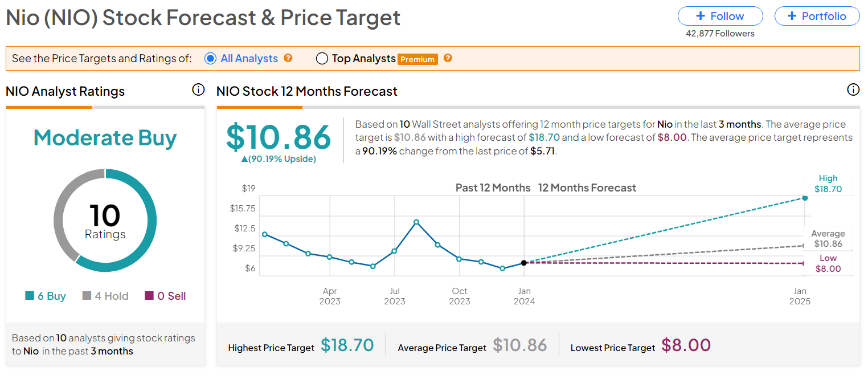Open help icon next to All Analysts
868x379 pixels.
(x=288, y=58)
